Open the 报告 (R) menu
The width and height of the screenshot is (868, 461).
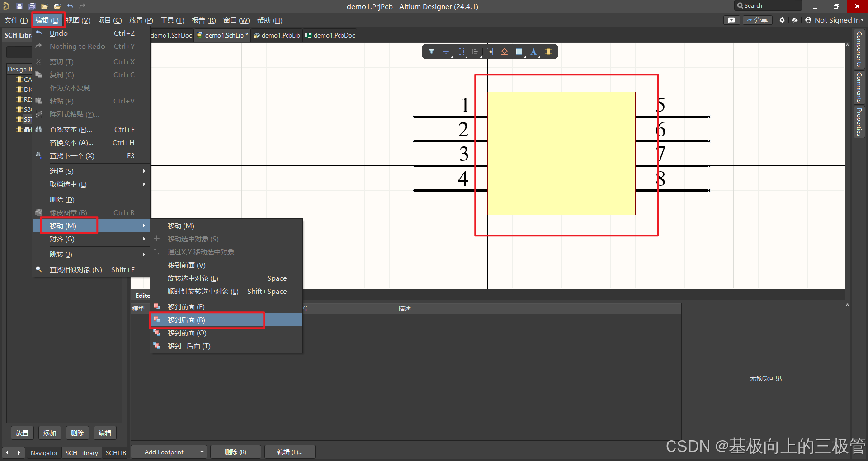(x=204, y=20)
